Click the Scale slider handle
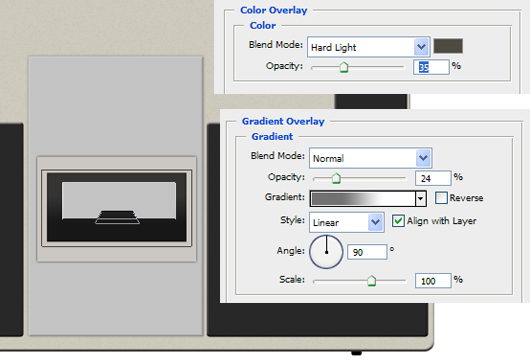Image resolution: width=530 pixels, height=364 pixels. [371, 281]
